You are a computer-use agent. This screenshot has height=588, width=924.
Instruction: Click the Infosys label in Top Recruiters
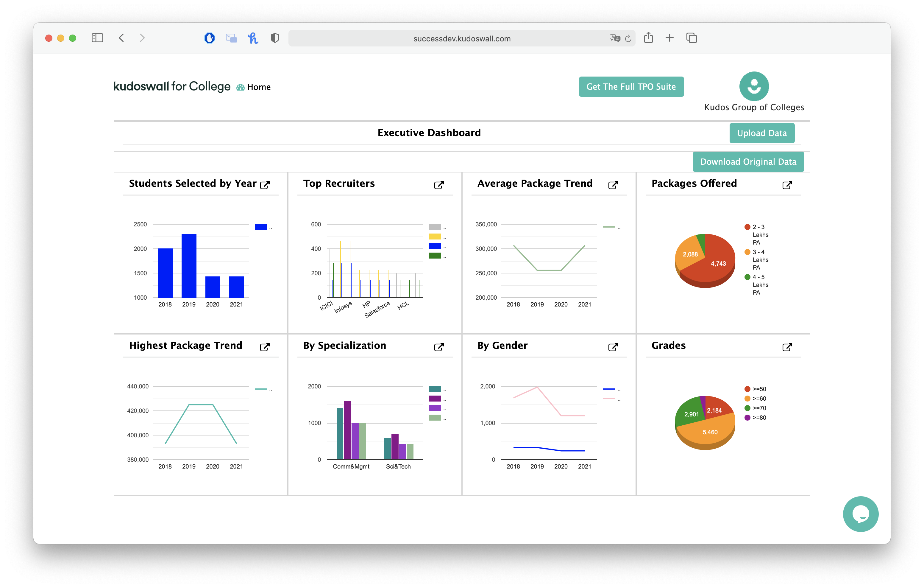[343, 307]
